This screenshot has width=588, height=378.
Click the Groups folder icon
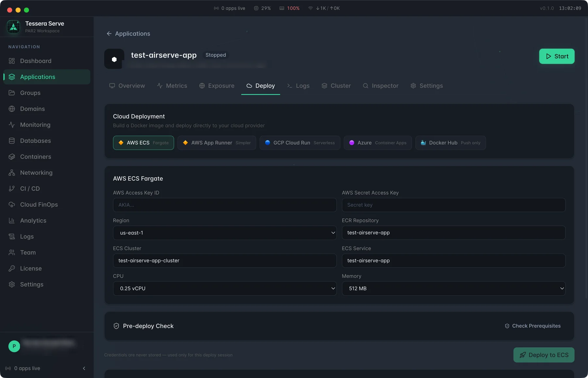pos(12,93)
